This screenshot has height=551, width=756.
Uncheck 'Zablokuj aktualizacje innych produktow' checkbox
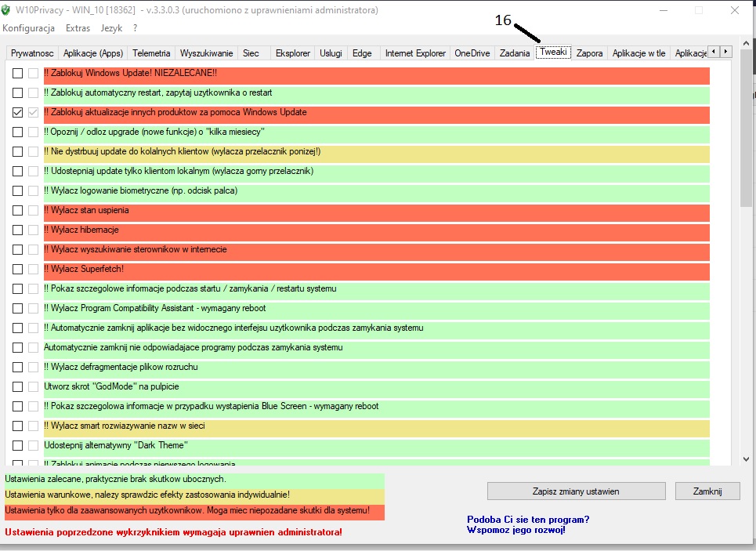[17, 112]
